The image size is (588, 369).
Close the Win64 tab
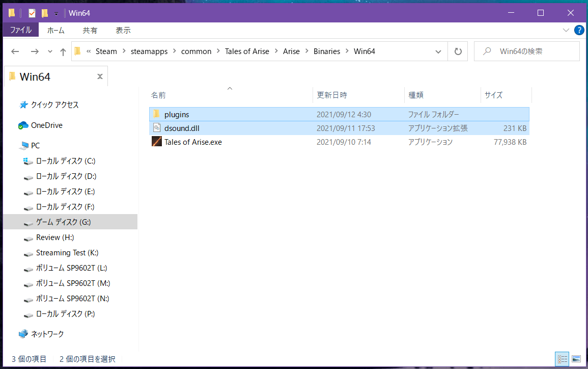(100, 76)
